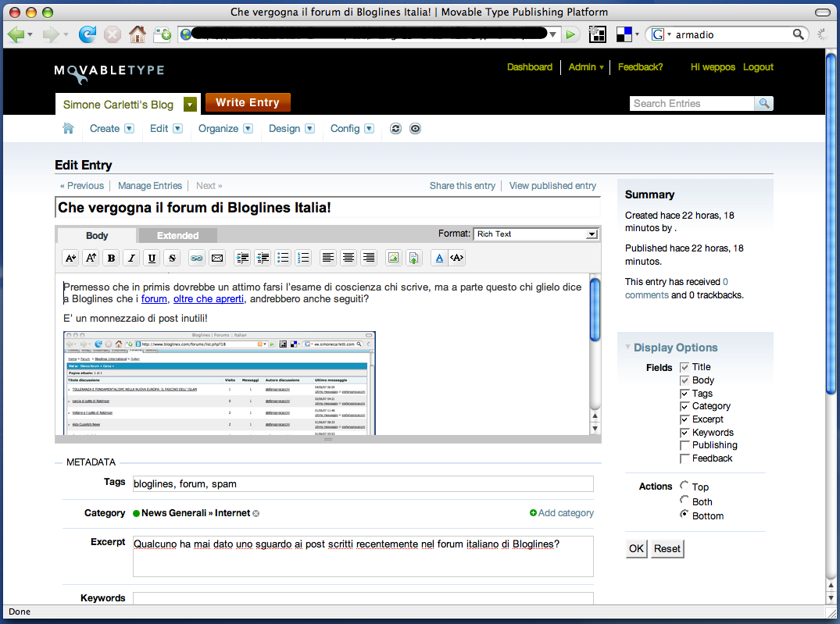Click the Logout link

tap(758, 67)
